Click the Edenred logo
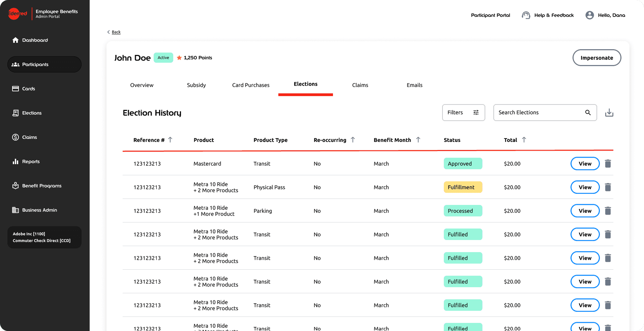 pyautogui.click(x=18, y=14)
